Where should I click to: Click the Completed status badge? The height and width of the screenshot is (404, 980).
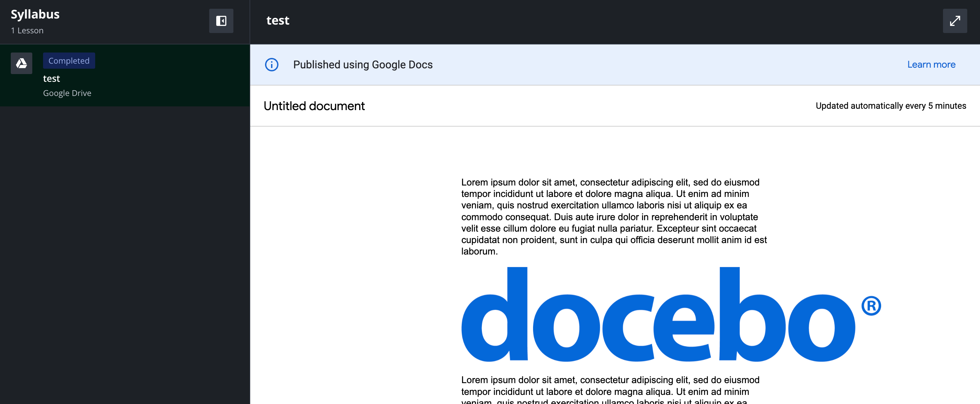(x=69, y=61)
